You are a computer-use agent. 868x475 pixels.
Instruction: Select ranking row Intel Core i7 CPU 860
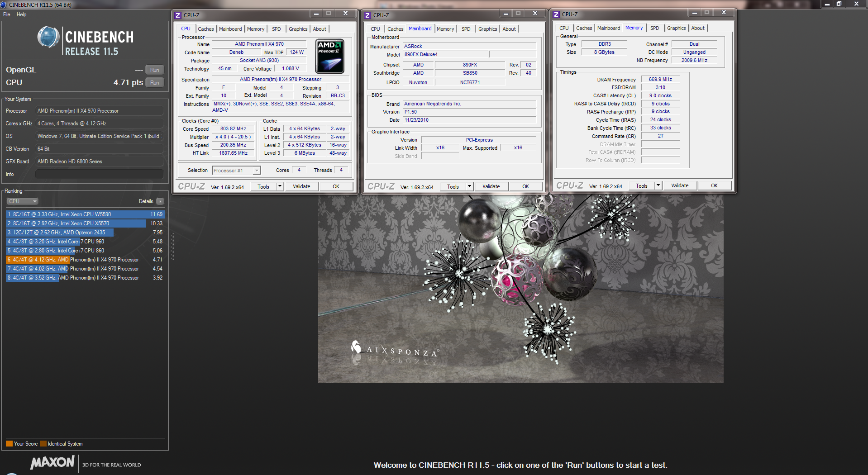tap(85, 251)
